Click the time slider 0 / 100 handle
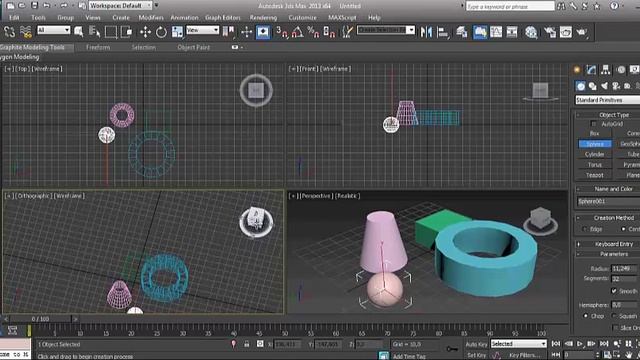Image resolution: width=640 pixels, height=360 pixels. coord(40,319)
